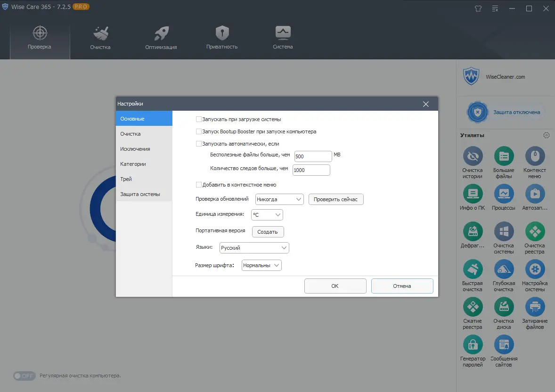
Task: Confirm settings with OK button
Action: (335, 286)
